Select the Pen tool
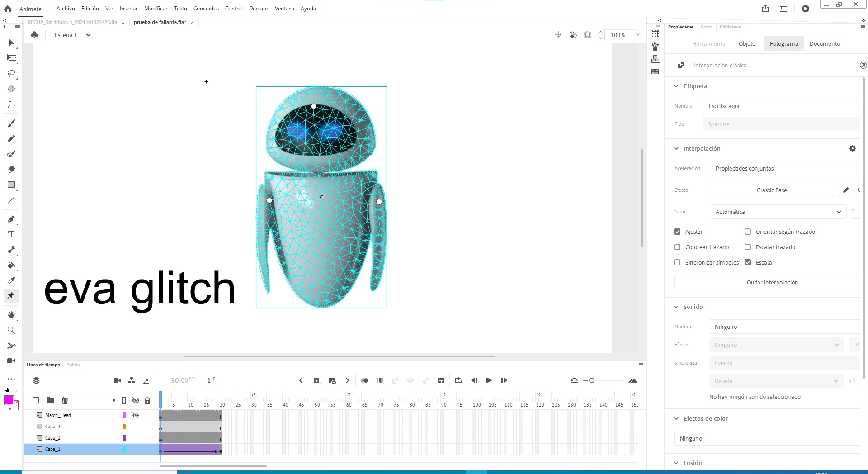 click(11, 219)
